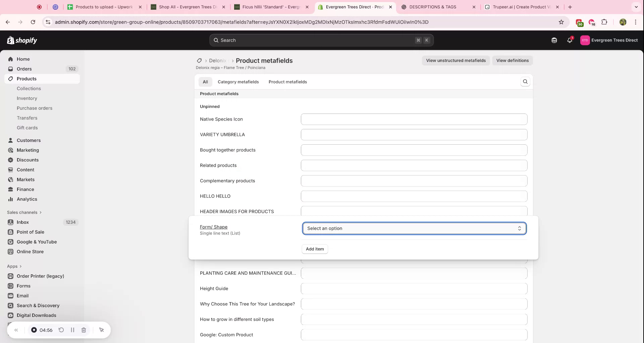Bookmark this page with the star icon

(561, 22)
